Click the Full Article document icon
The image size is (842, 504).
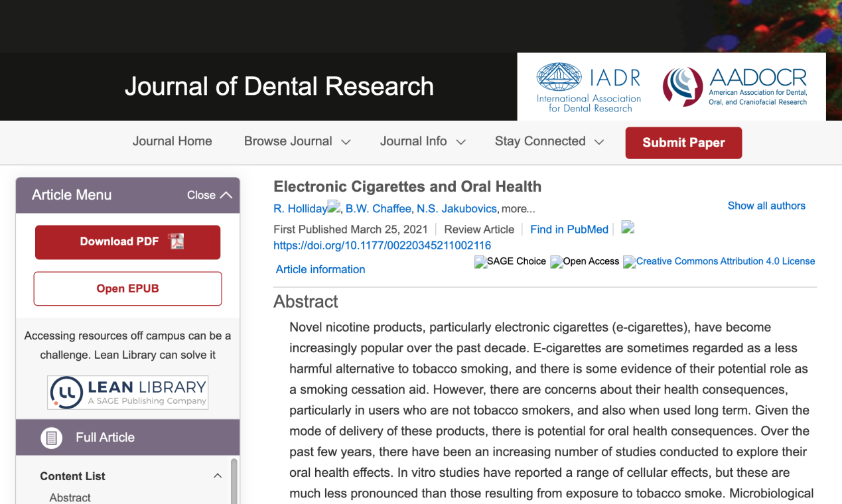[51, 438]
